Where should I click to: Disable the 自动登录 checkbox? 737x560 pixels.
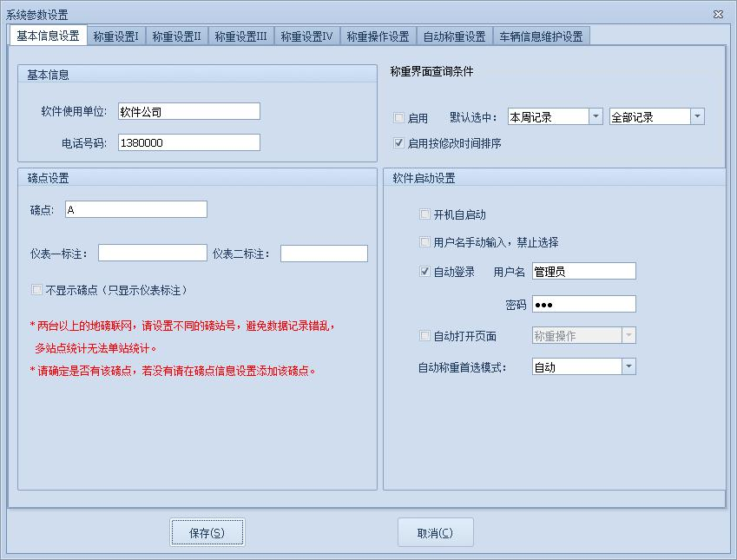[424, 271]
